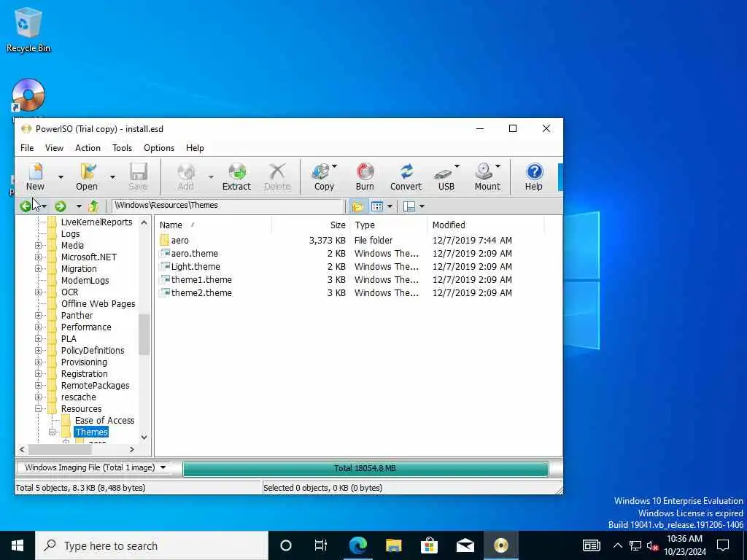The image size is (747, 560).
Task: Click the tree scroll up arrow
Action: tap(144, 222)
